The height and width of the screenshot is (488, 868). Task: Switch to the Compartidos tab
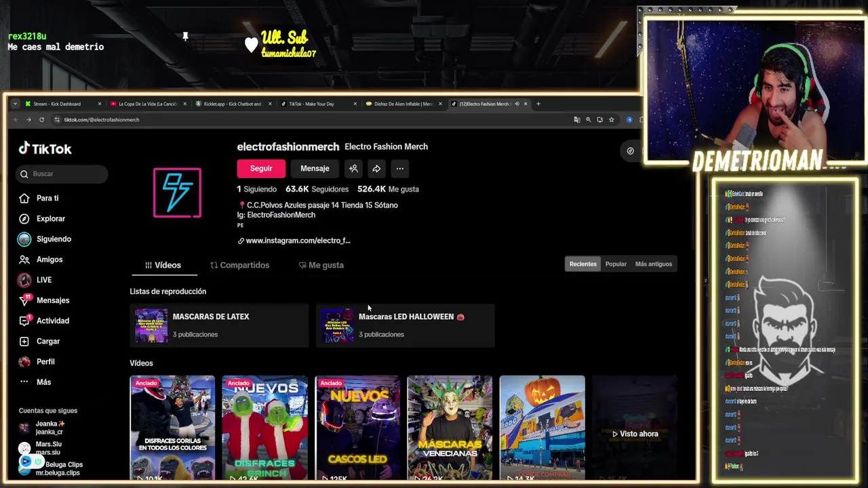click(x=240, y=265)
